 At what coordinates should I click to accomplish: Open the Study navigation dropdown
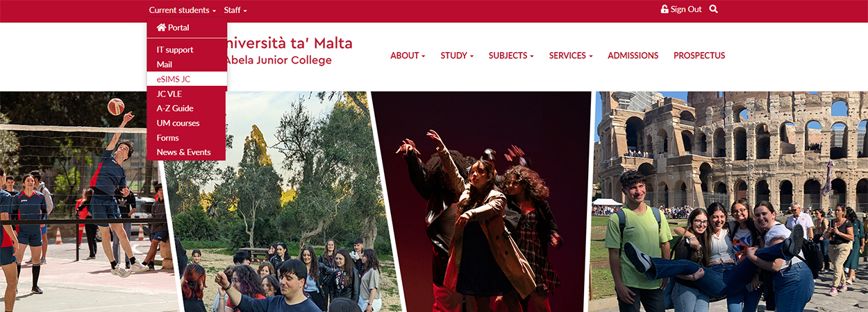(457, 55)
